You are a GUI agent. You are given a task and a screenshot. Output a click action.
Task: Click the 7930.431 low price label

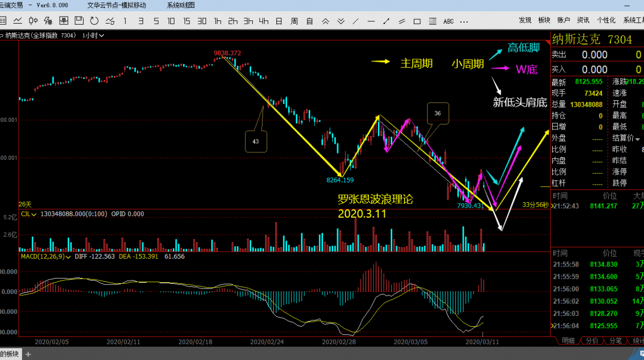(x=471, y=205)
